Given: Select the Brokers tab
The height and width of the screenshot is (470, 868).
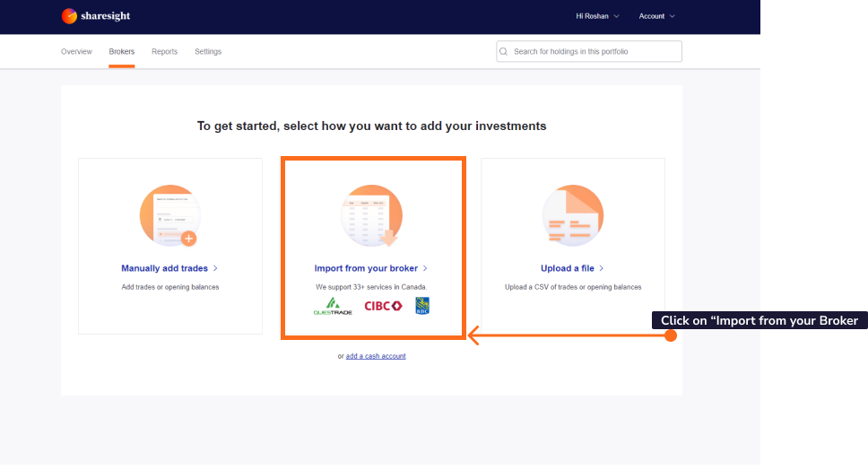Looking at the screenshot, I should point(122,51).
